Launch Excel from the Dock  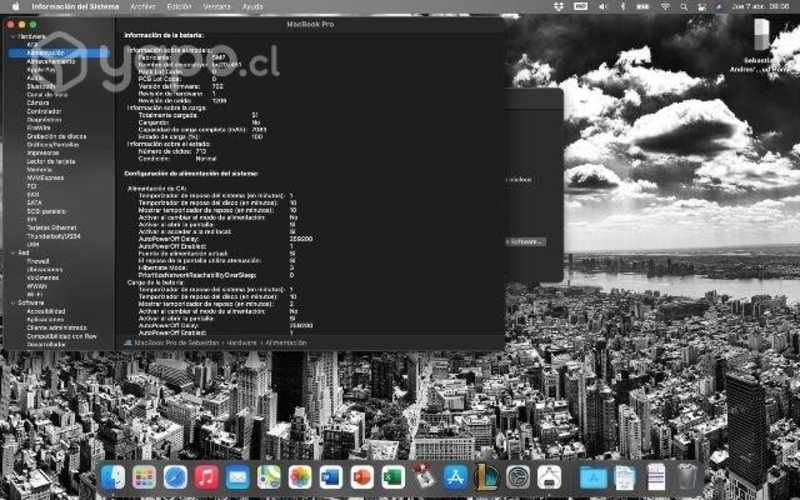[x=393, y=478]
